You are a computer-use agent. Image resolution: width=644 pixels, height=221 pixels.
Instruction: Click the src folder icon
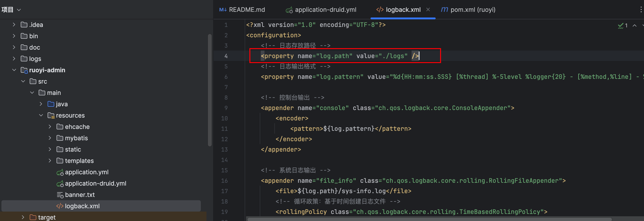coord(33,81)
